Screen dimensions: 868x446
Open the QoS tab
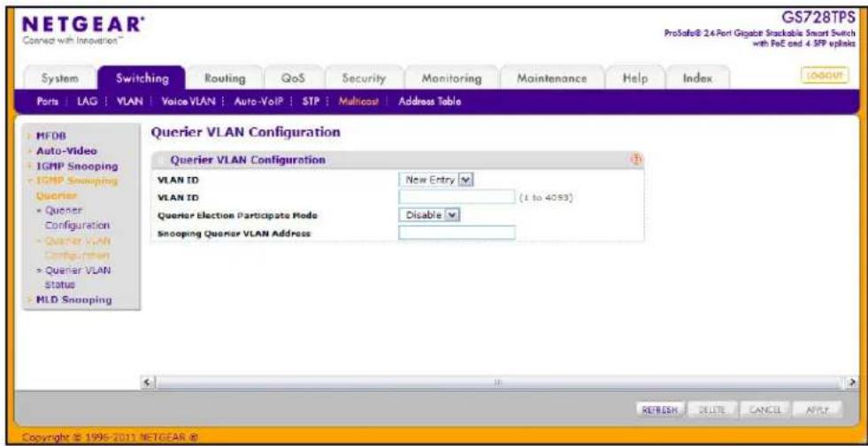point(294,79)
